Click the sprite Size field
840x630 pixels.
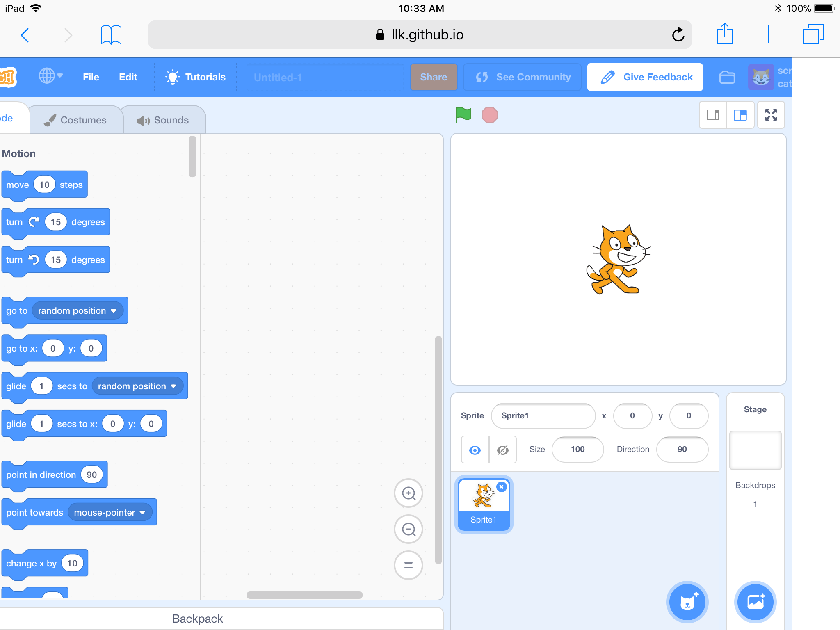click(x=578, y=450)
